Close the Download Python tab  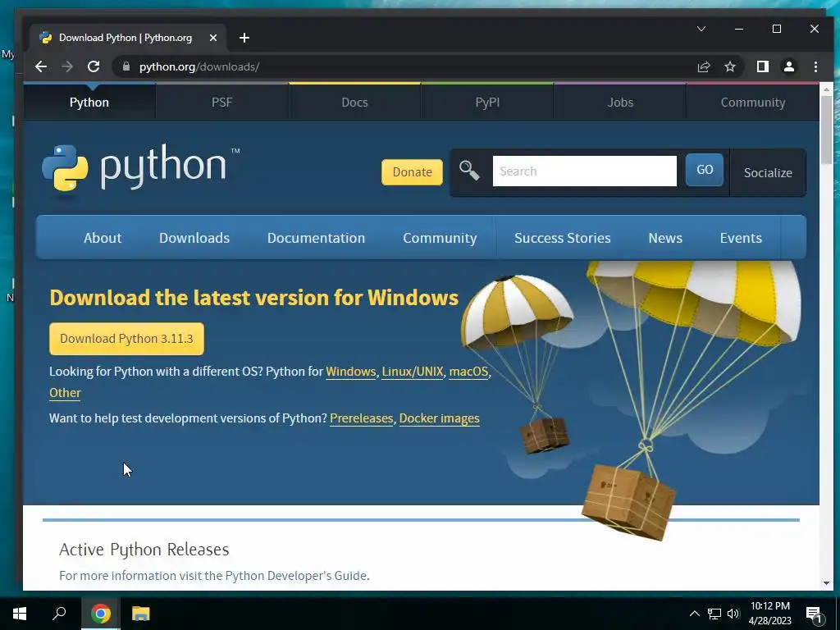[x=212, y=38]
